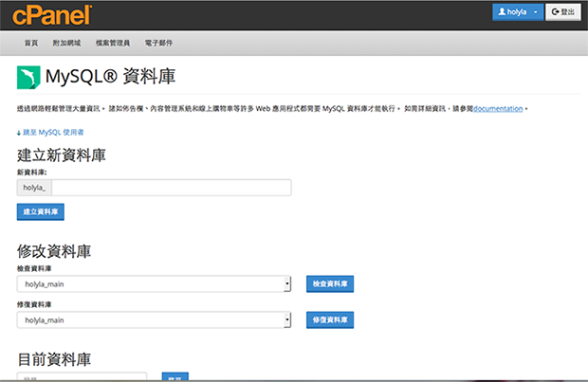The height and width of the screenshot is (382, 588).
Task: Click the search field under 目前資料庫
Action: coord(82,377)
